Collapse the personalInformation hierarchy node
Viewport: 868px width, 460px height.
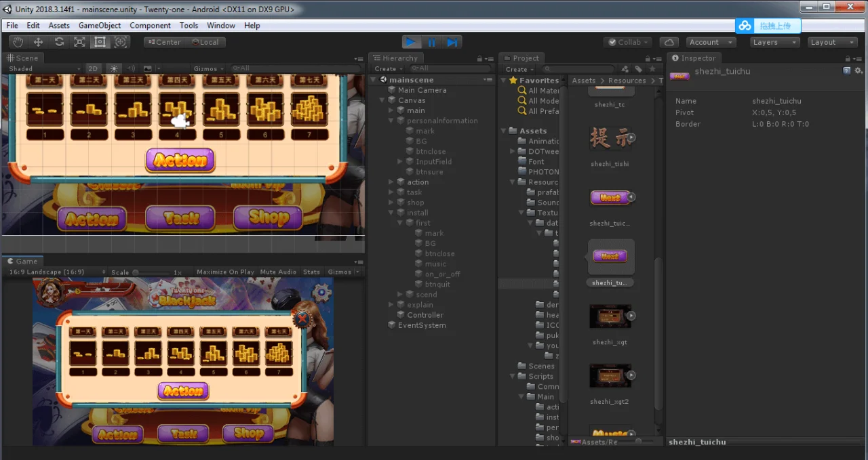click(x=391, y=121)
